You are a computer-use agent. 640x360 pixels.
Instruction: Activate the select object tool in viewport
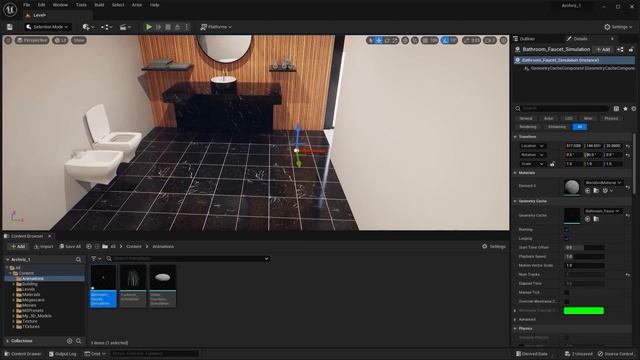click(x=371, y=40)
